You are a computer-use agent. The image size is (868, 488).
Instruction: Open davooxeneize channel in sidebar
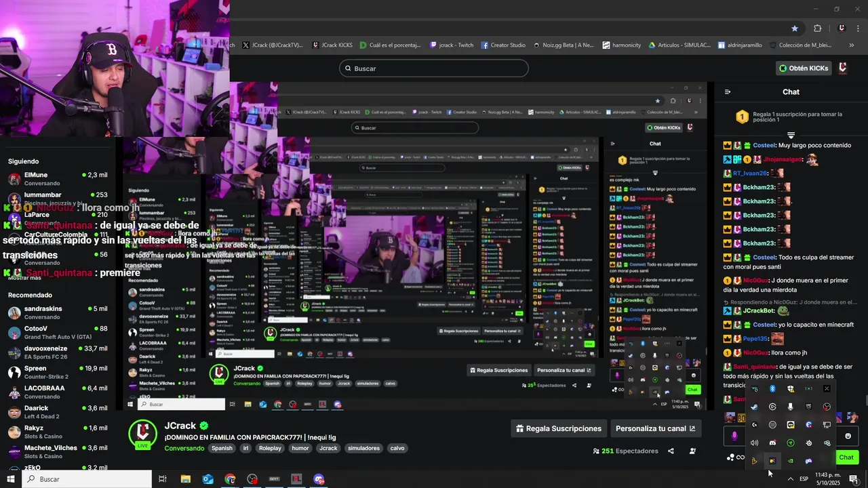[58, 352]
